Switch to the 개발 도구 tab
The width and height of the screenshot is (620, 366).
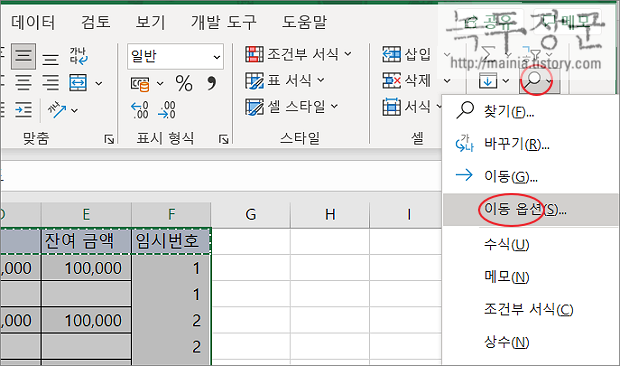[224, 22]
